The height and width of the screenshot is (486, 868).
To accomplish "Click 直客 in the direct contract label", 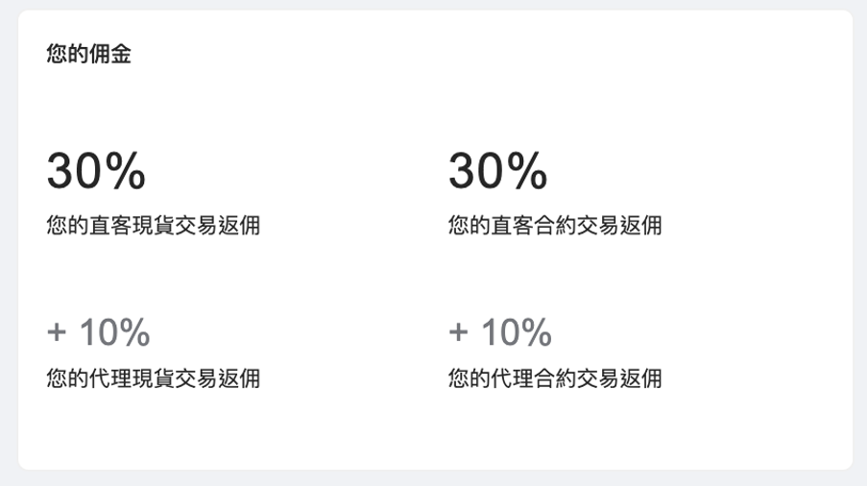I will pos(512,227).
